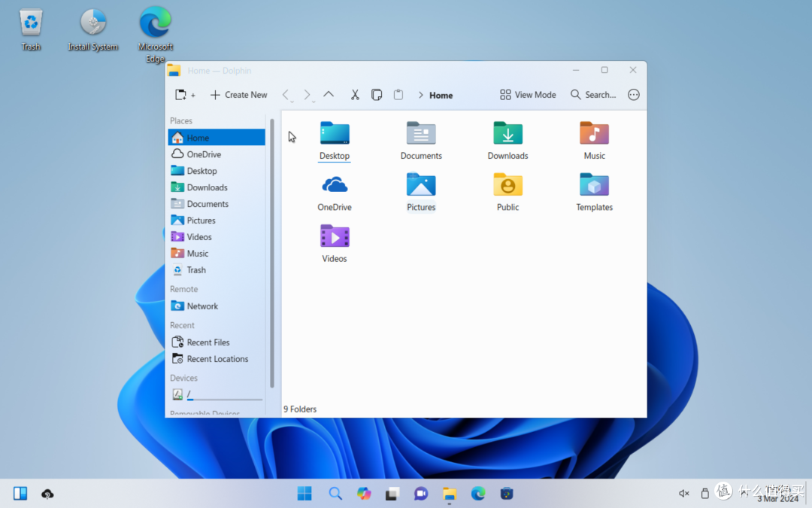This screenshot has height=508, width=812.
Task: Click the breadcrumb chevron before Home
Action: [x=421, y=96]
